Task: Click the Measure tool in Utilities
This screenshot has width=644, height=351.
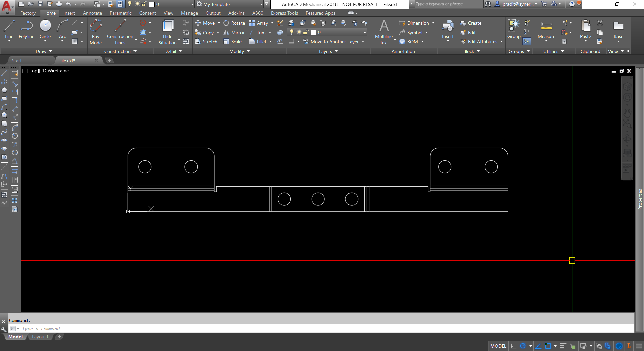Action: pyautogui.click(x=546, y=30)
